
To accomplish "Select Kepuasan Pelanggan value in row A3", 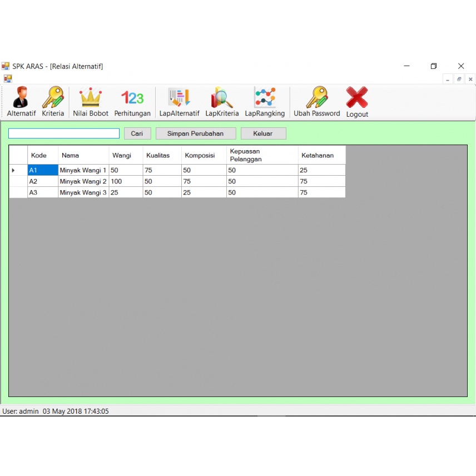I will [x=262, y=192].
